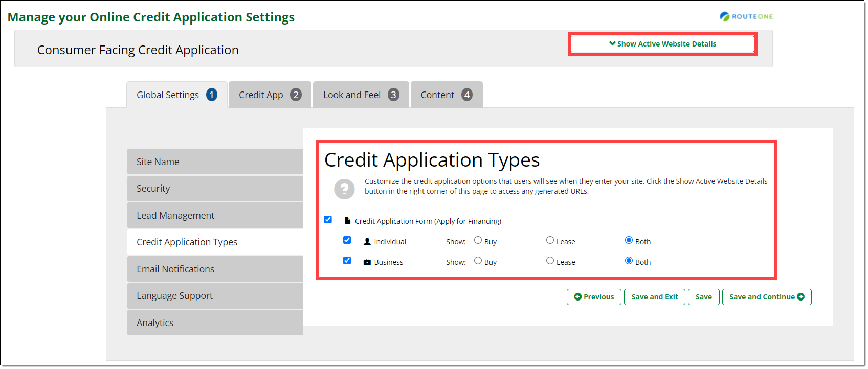
Task: Expand Show Active Website Details
Action: pos(662,44)
